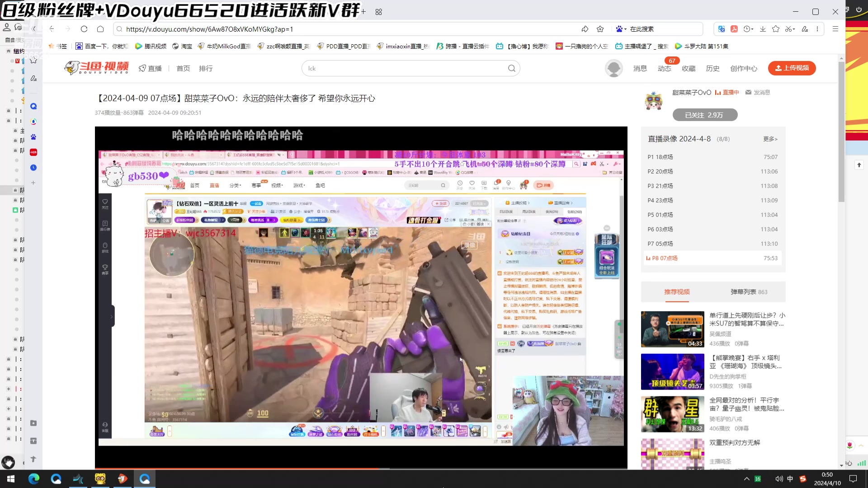Play P4 23点场 episode
Screen dimensions: 868x488
tap(713, 200)
